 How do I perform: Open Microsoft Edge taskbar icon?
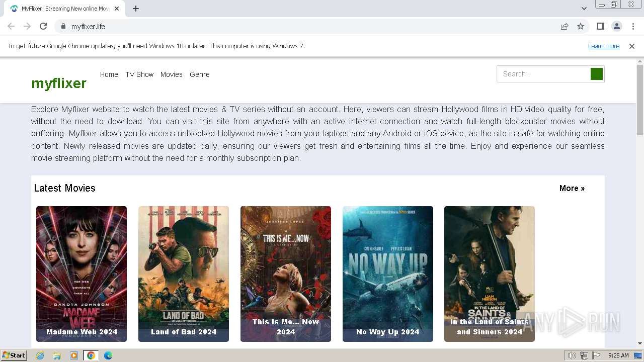point(108,355)
